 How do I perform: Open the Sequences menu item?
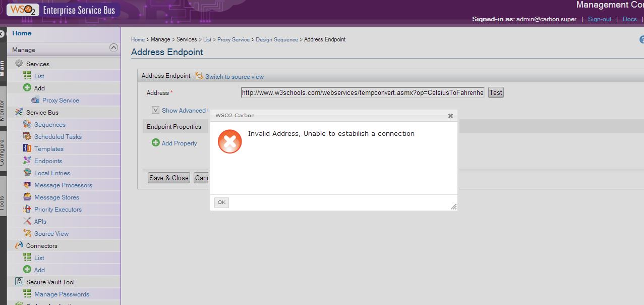click(50, 125)
